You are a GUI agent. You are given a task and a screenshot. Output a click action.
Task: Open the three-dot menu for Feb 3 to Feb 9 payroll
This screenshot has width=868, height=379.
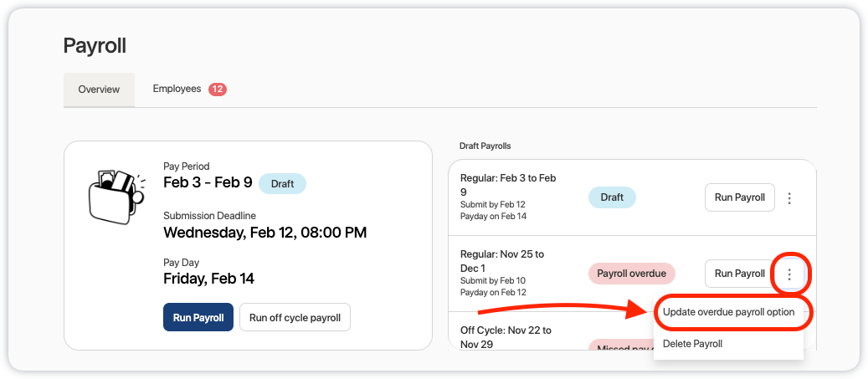pyautogui.click(x=789, y=198)
